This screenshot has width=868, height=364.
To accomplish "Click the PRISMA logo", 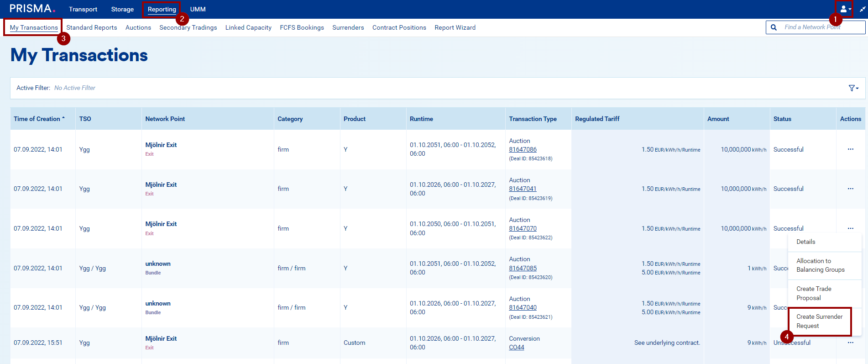I will (32, 9).
